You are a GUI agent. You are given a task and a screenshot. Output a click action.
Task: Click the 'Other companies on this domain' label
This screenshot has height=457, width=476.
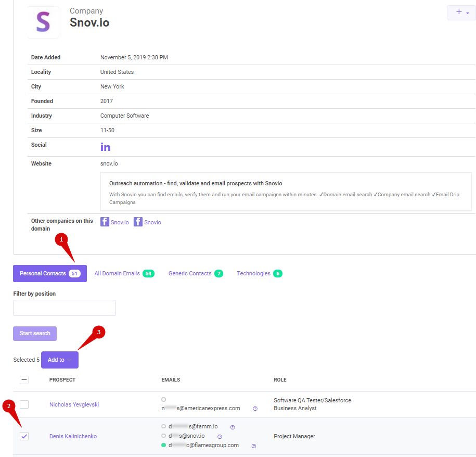point(62,225)
